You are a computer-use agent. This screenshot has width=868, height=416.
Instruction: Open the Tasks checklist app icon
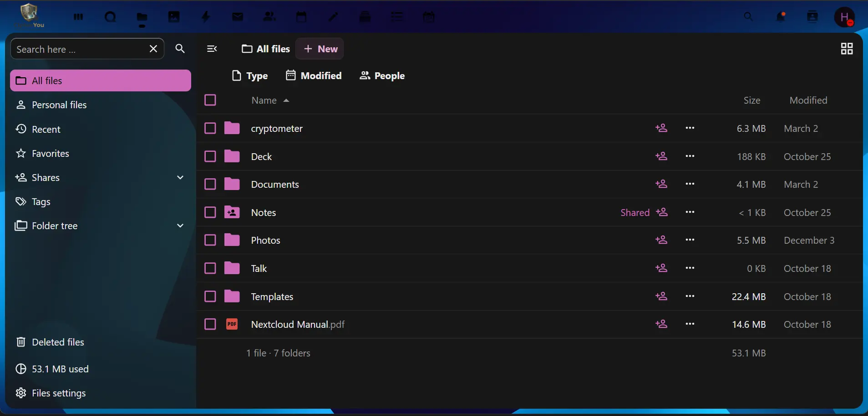(x=397, y=17)
